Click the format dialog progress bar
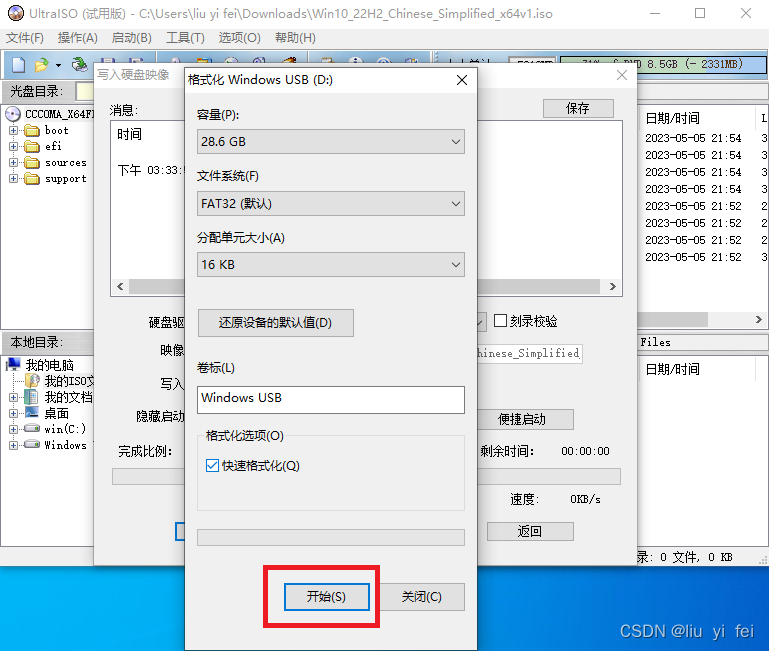 click(x=331, y=537)
